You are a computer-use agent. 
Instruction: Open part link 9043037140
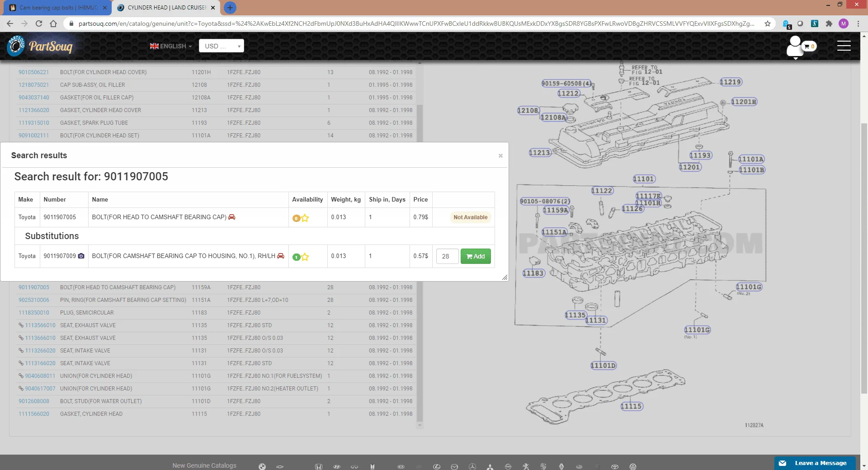point(33,98)
